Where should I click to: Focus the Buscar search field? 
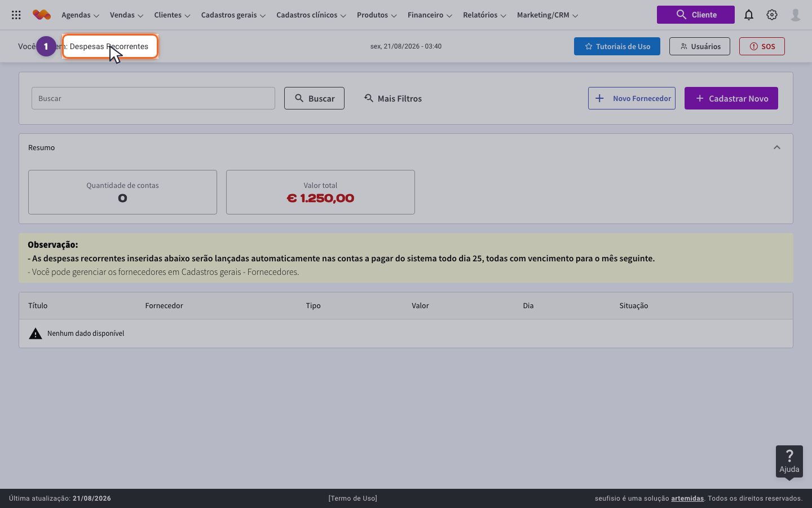[x=153, y=98]
